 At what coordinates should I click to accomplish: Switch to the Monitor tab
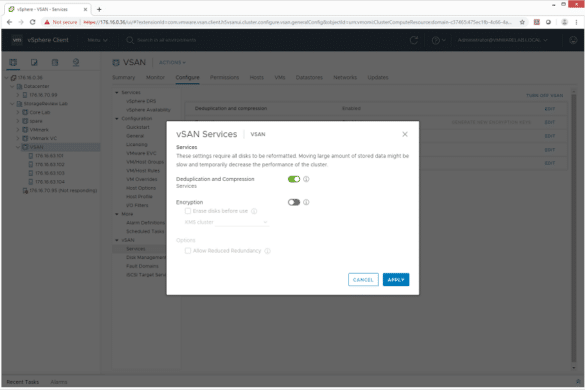click(155, 77)
